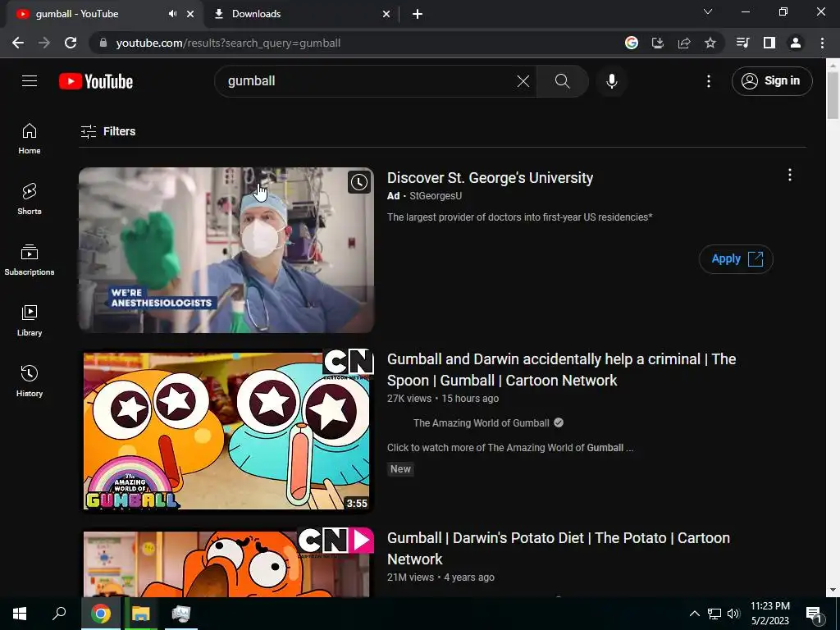Open Library in the sidebar
The width and height of the screenshot is (840, 630).
click(30, 321)
